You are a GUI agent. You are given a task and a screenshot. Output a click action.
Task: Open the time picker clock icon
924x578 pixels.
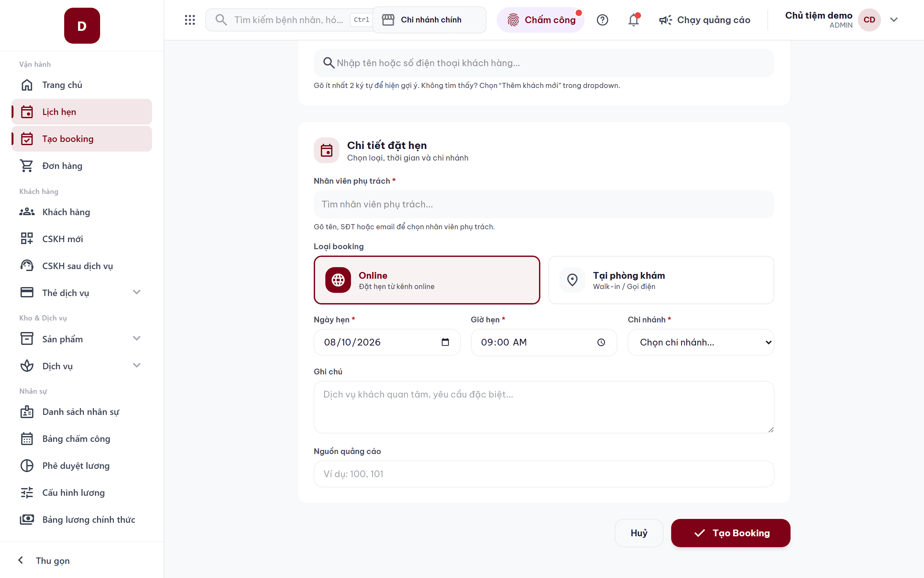tap(601, 343)
